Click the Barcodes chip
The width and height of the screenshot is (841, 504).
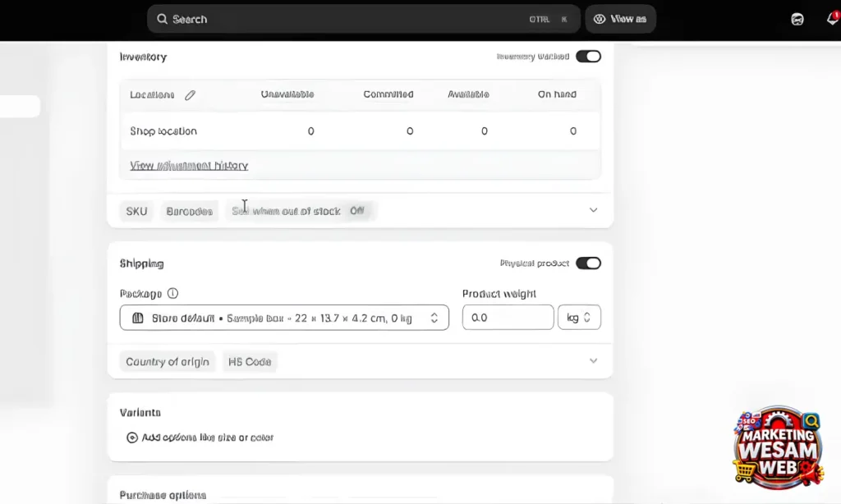(190, 211)
